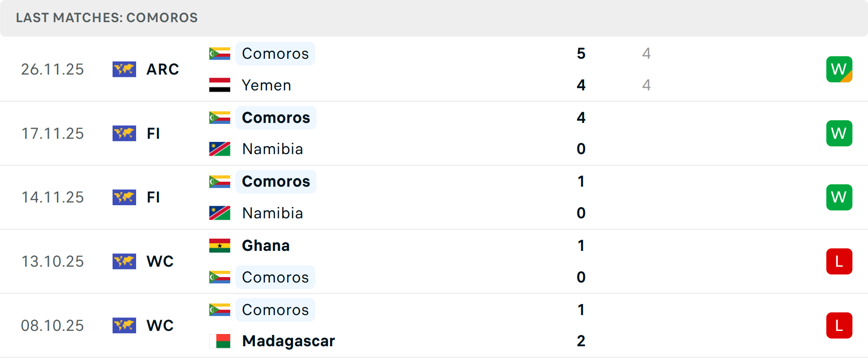Click WC label for 08.10.25 match
Viewport: 868px width, 358px height.
[160, 325]
